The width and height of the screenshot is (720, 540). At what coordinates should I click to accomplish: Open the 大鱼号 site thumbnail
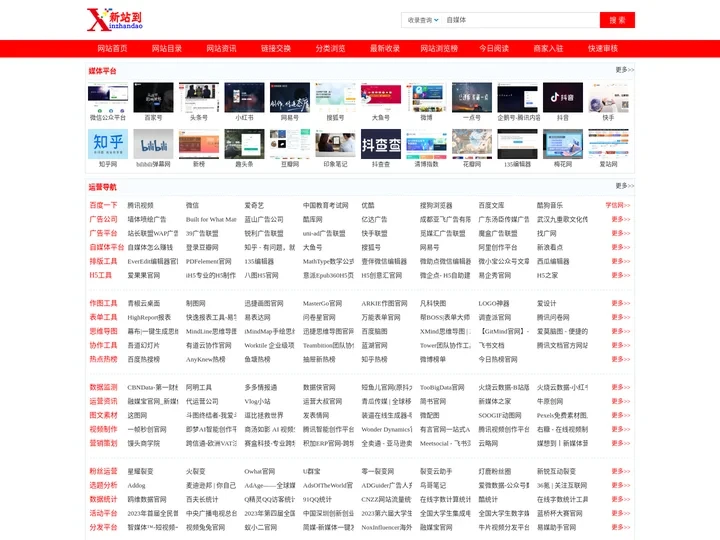click(381, 98)
